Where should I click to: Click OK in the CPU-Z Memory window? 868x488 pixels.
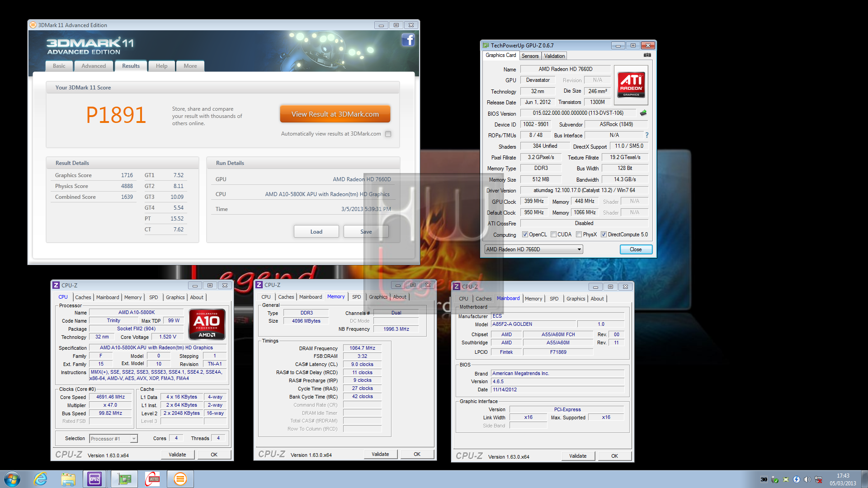pos(417,454)
